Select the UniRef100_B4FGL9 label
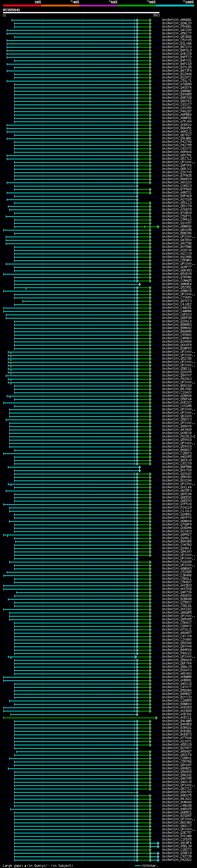This screenshot has width=197, height=868. click(177, 50)
